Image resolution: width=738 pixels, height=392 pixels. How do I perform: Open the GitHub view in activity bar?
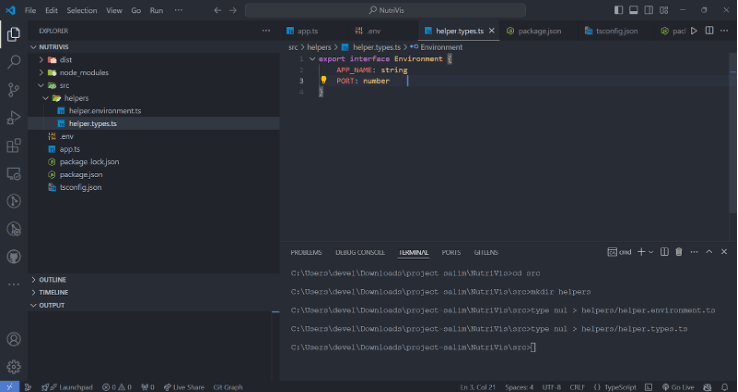(14, 256)
